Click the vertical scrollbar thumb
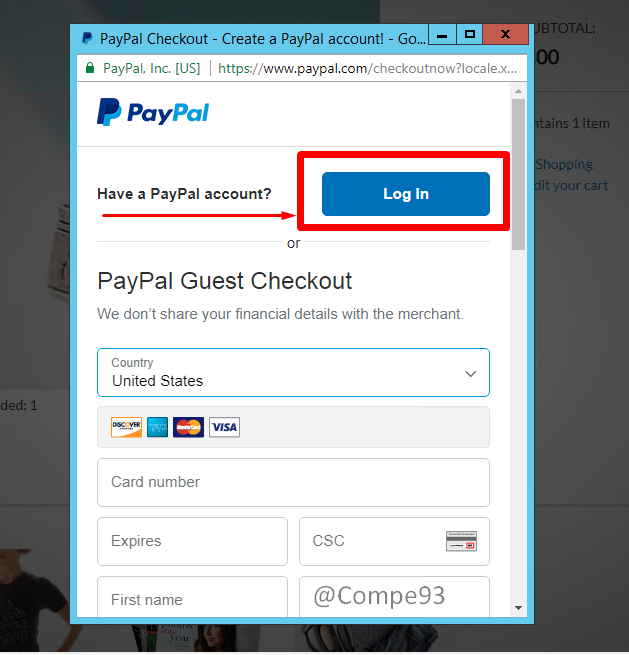Screen dimensions: 629x655 (518, 174)
